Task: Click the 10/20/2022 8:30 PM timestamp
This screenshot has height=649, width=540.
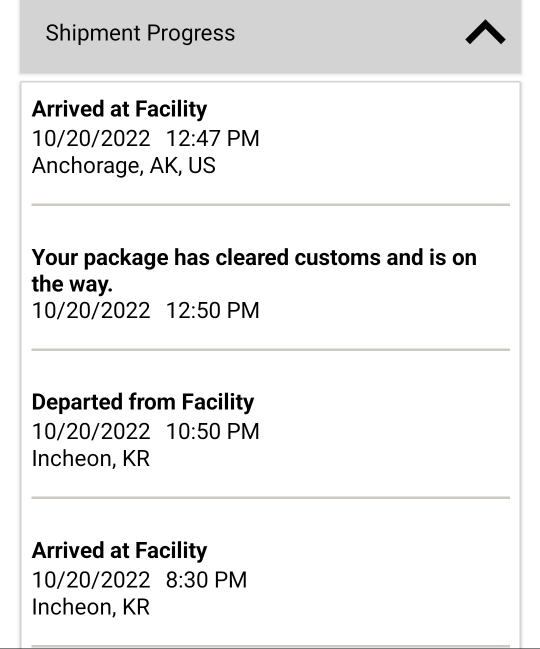Action: pos(139,579)
